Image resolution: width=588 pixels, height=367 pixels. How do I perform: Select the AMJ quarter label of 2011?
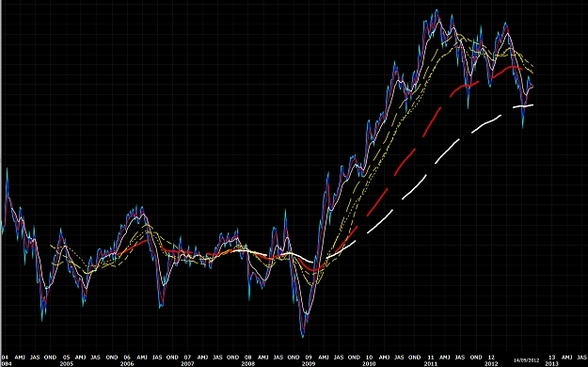tap(445, 358)
